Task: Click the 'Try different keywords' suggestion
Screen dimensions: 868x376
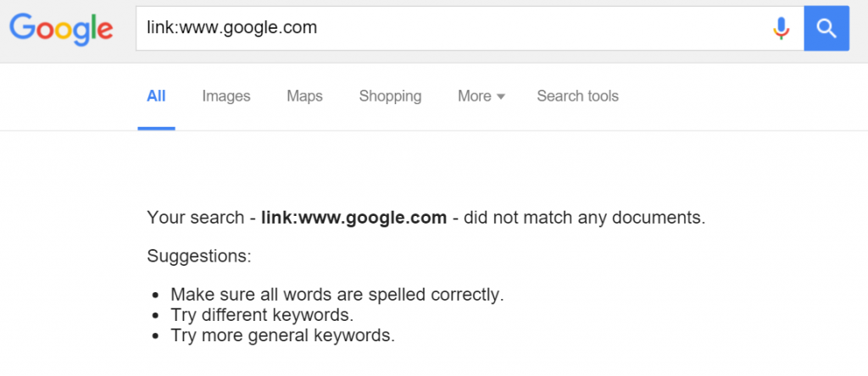Action: pyautogui.click(x=262, y=315)
